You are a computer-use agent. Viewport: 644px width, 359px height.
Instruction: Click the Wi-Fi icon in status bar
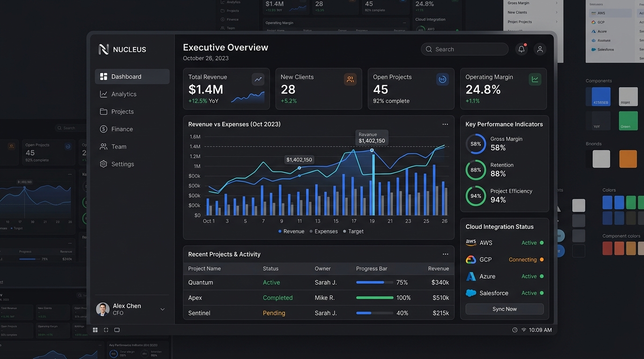[x=524, y=330]
